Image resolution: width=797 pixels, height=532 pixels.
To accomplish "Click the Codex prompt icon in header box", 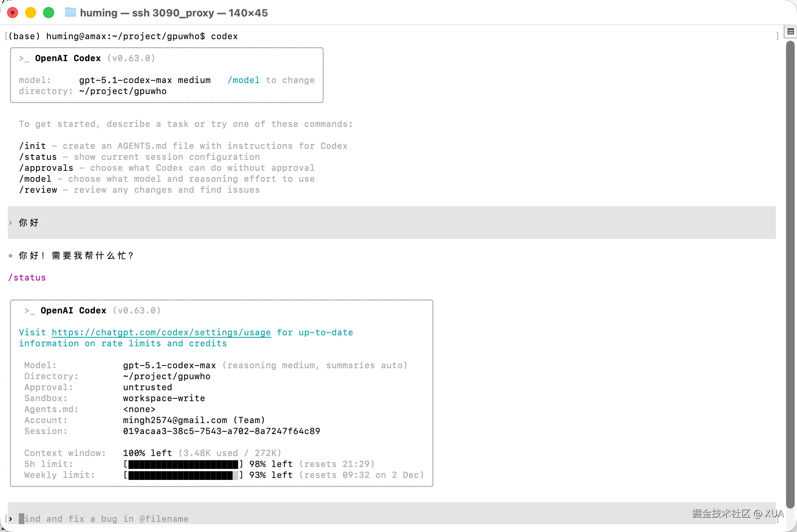I will (x=24, y=58).
